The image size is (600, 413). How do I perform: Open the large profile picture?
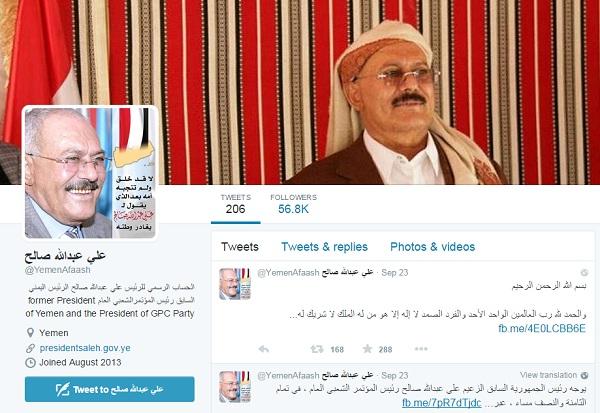click(x=90, y=173)
